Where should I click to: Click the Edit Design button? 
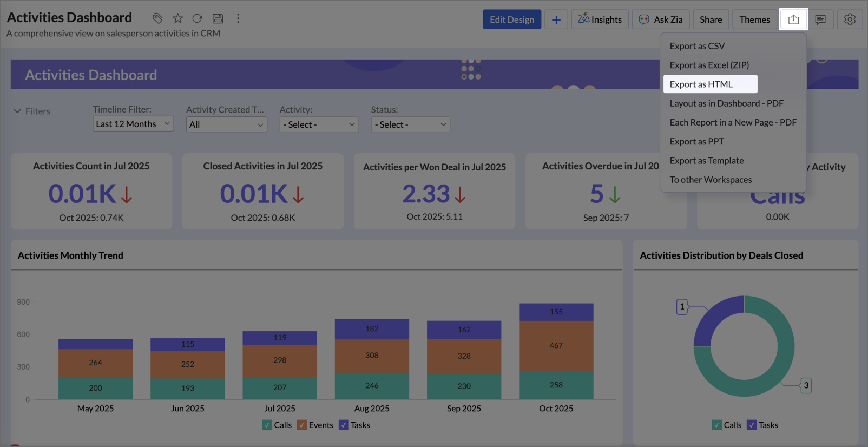[x=511, y=19]
